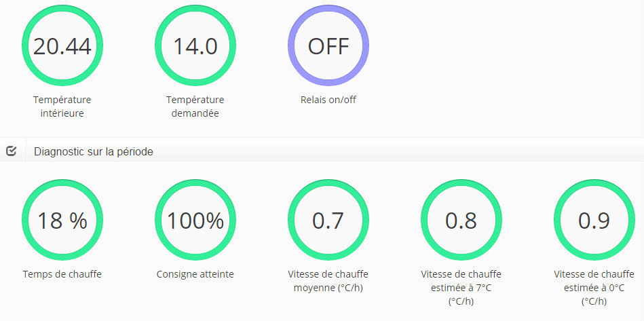Screen dimensions: 644x321
Task: Click the 14.0 requested temperature gauge
Action: [195, 45]
